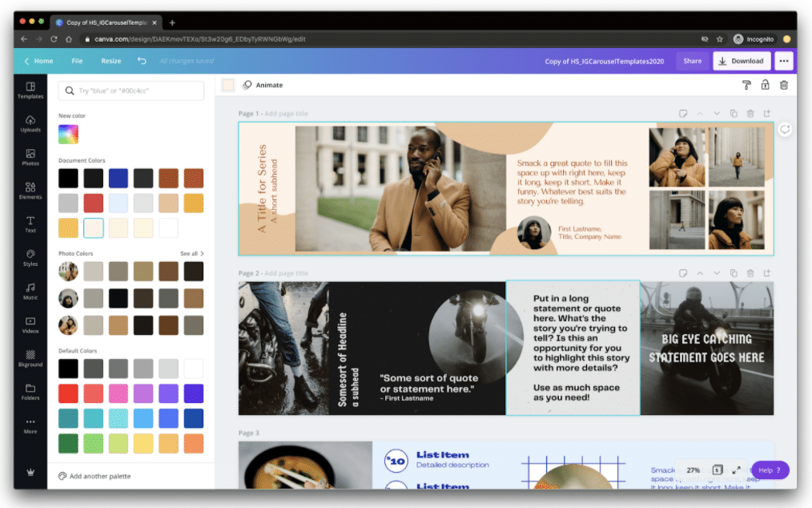Click the Download button
This screenshot has width=812, height=508.
[x=742, y=61]
